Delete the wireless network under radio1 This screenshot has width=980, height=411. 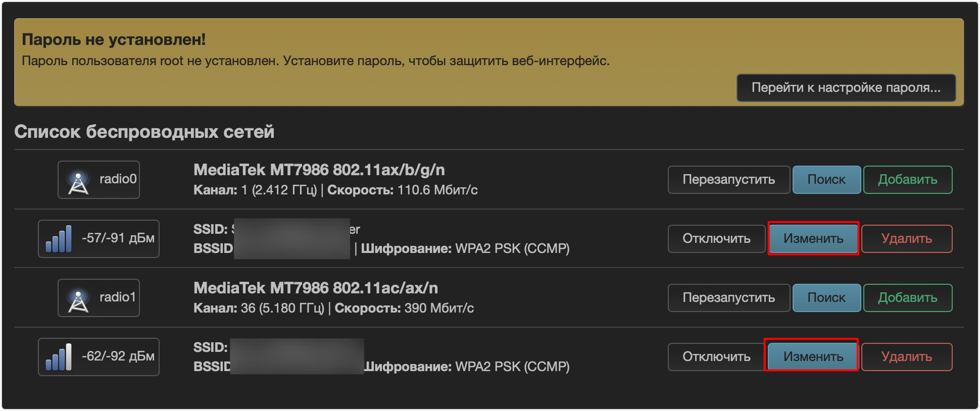click(906, 357)
